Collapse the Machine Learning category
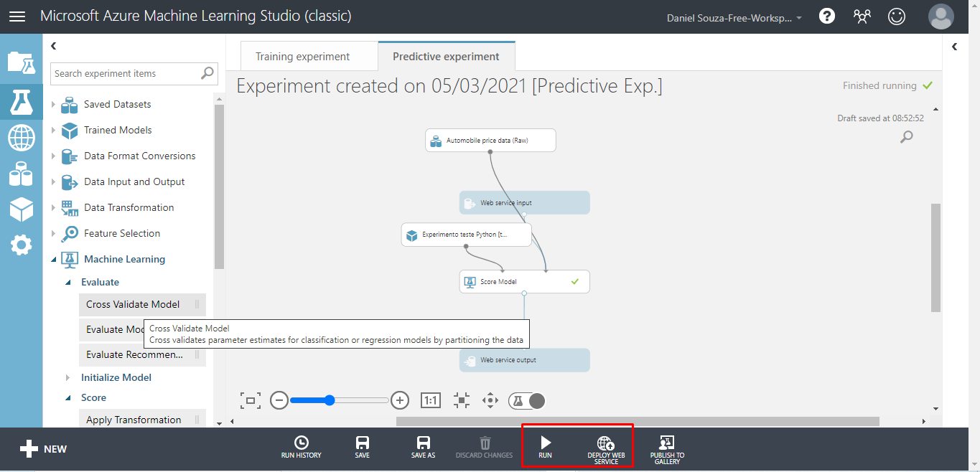The width and height of the screenshot is (980, 472). (x=53, y=260)
